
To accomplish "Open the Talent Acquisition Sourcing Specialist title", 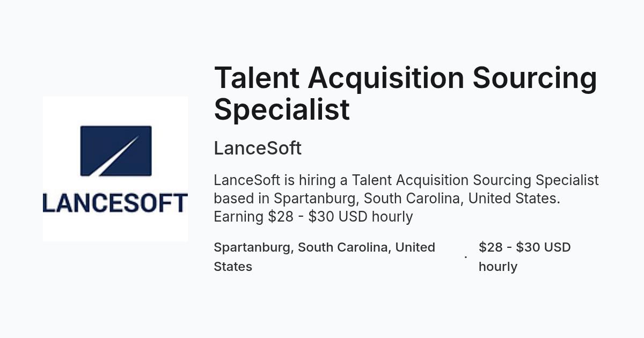I will point(405,93).
